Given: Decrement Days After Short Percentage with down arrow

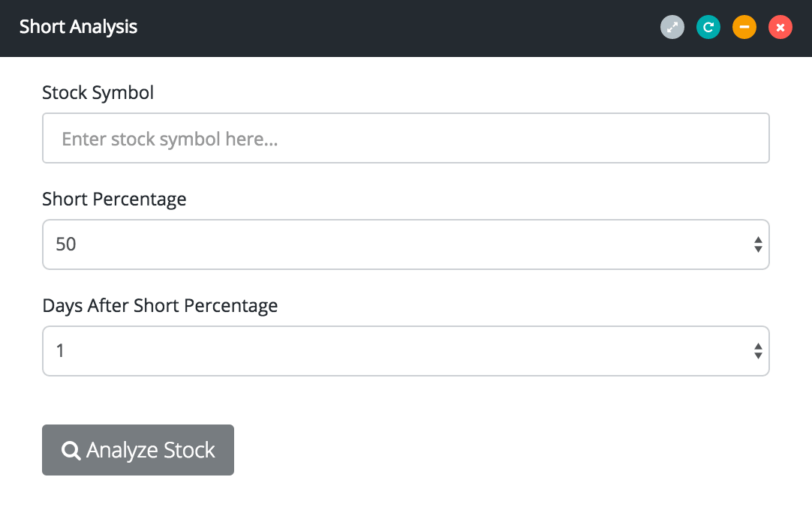Looking at the screenshot, I should coord(758,355).
